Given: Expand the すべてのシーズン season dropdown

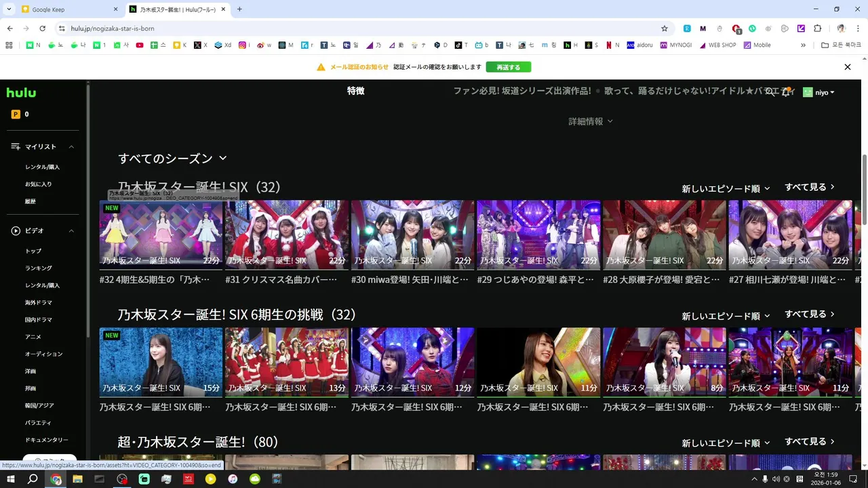Looking at the screenshot, I should tap(172, 158).
